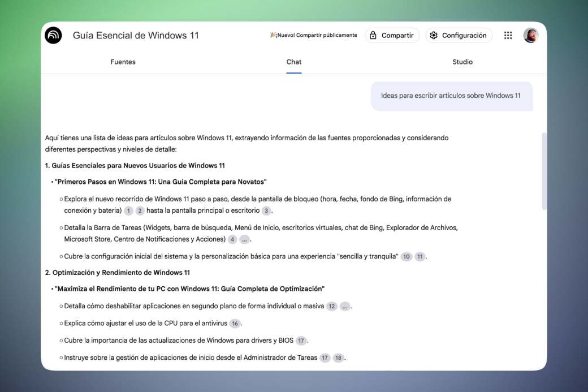Viewport: 588px width, 392px height.
Task: Click the NotebookLM logo icon
Action: 53,35
